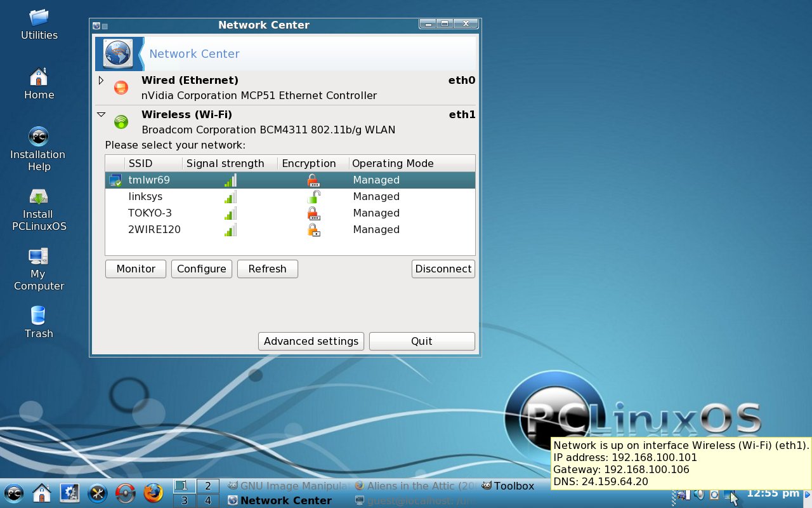Open the Trash desktop icon
This screenshot has height=508, width=812.
[x=39, y=323]
